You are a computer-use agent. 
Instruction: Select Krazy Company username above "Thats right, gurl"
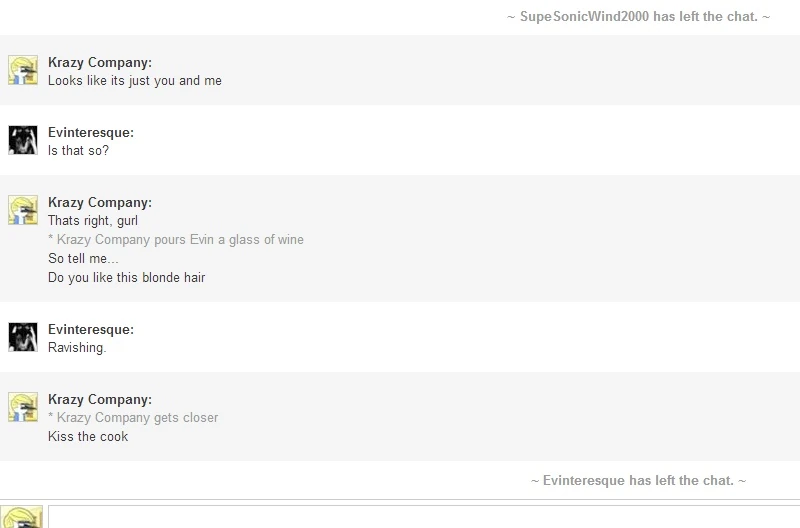pos(99,203)
